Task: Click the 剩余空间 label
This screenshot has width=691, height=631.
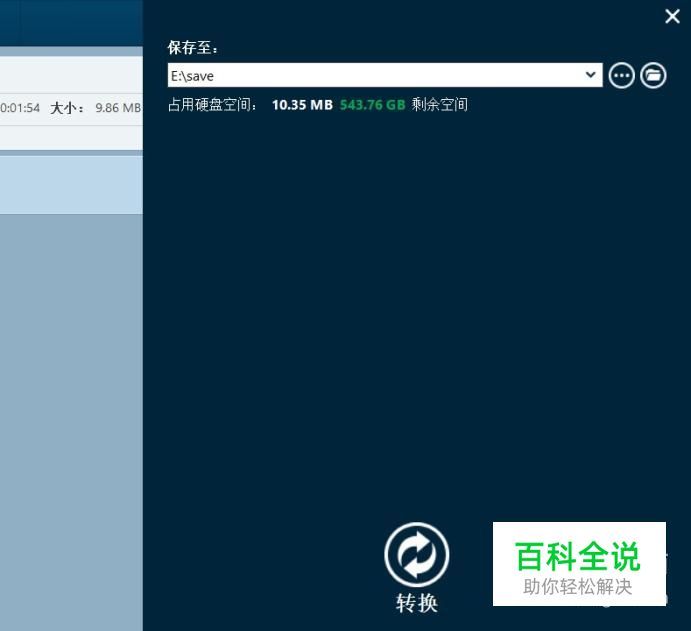Action: click(x=439, y=105)
